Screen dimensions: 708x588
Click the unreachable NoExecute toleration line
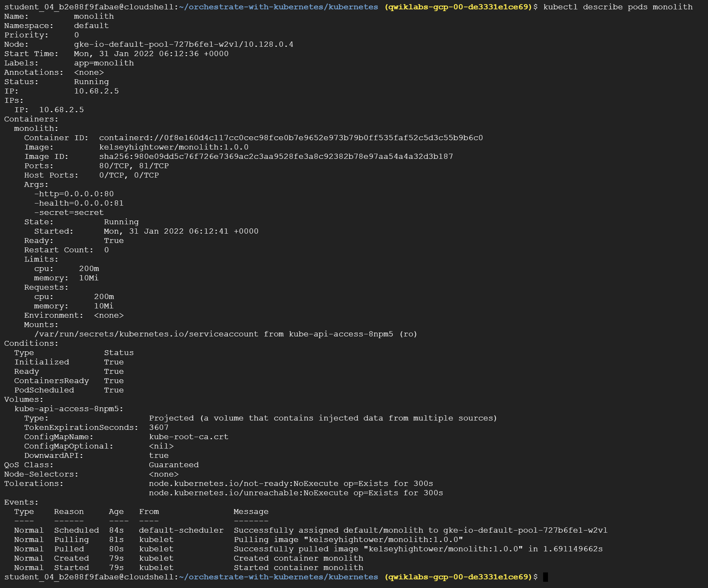295,493
